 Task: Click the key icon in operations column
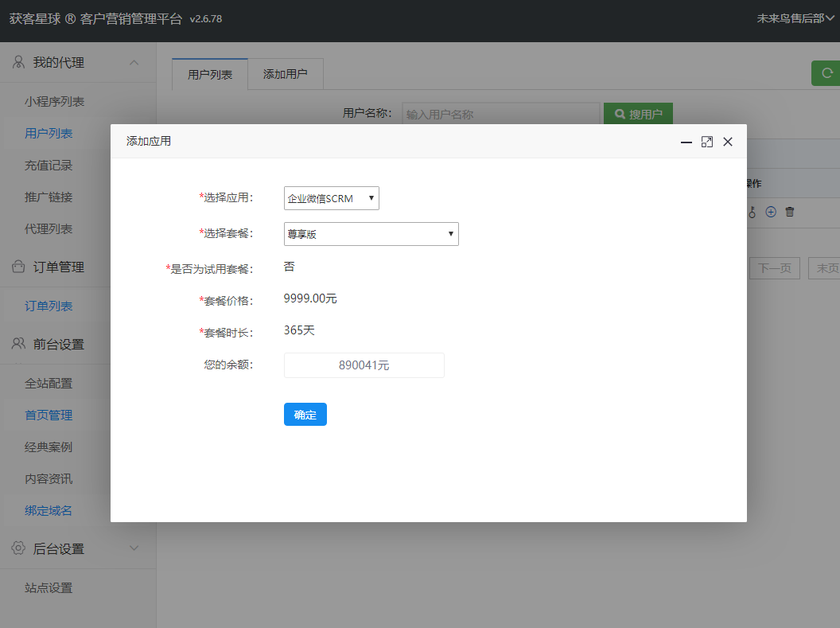pos(752,212)
